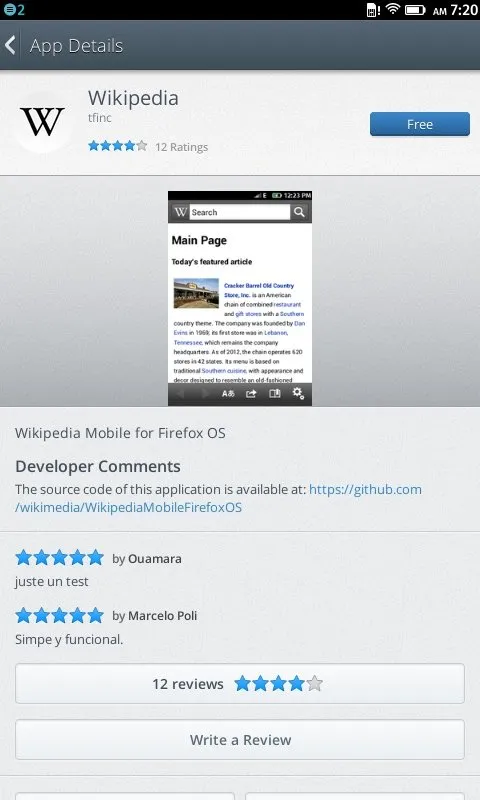Tap the Search field in screenshot preview
This screenshot has height=800, width=480.
click(240, 212)
